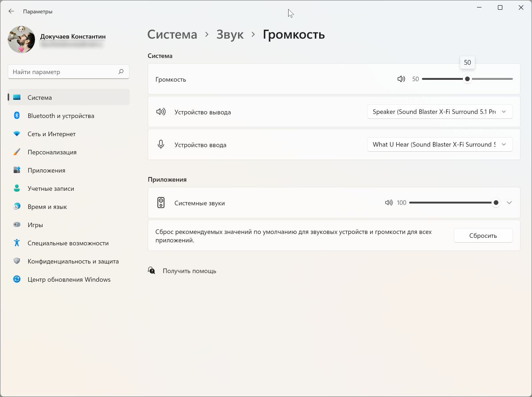
Task: Click the Сбросить button
Action: tap(483, 236)
